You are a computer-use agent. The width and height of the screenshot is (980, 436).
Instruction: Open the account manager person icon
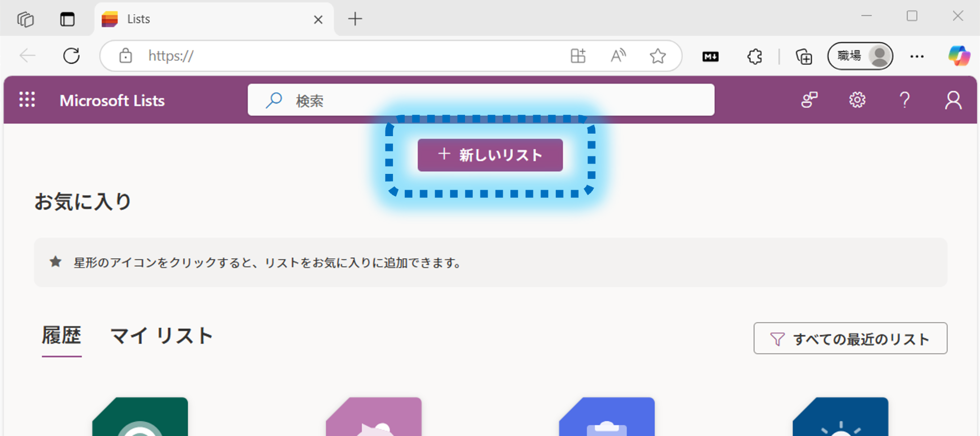tap(953, 100)
